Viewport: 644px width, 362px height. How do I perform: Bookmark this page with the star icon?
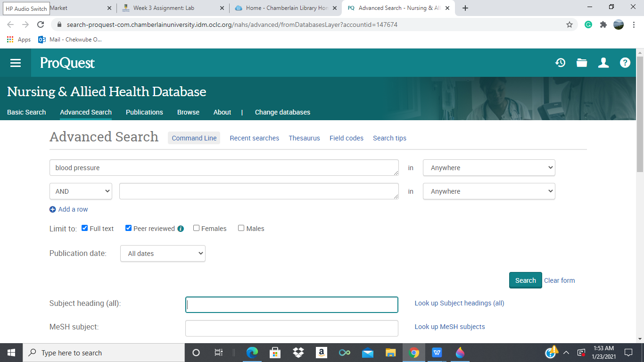pyautogui.click(x=570, y=25)
